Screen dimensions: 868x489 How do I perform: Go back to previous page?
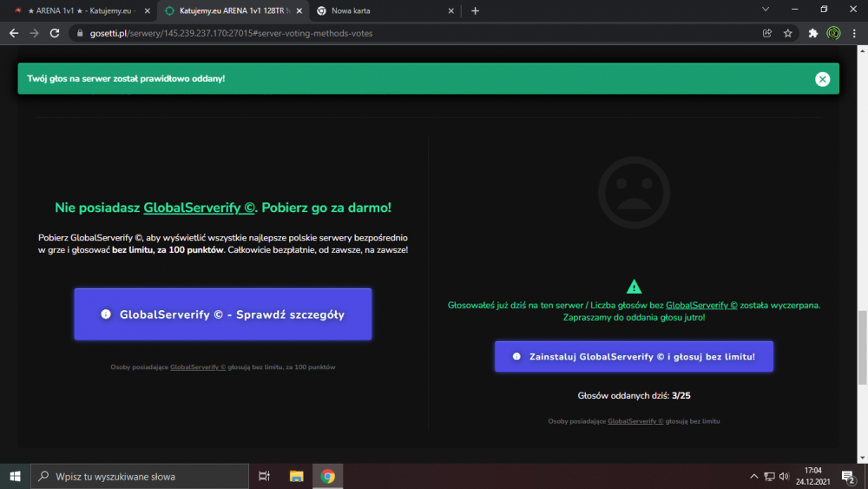point(14,33)
